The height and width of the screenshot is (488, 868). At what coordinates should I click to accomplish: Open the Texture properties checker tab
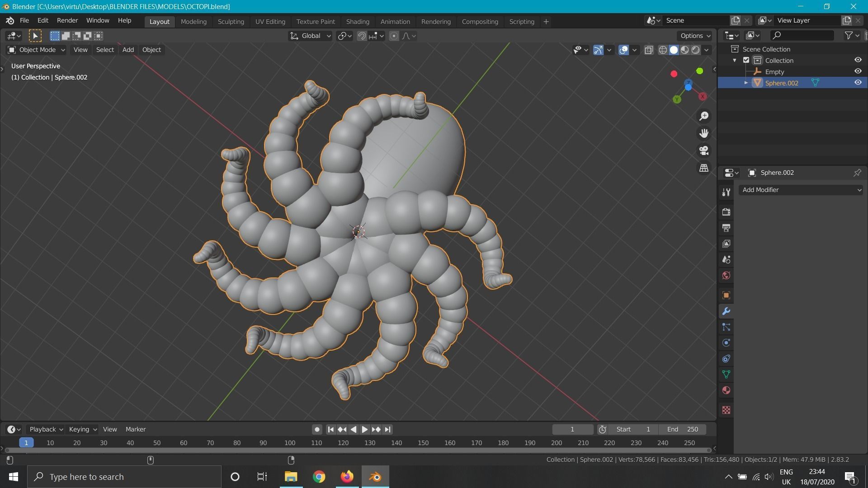coord(726,410)
